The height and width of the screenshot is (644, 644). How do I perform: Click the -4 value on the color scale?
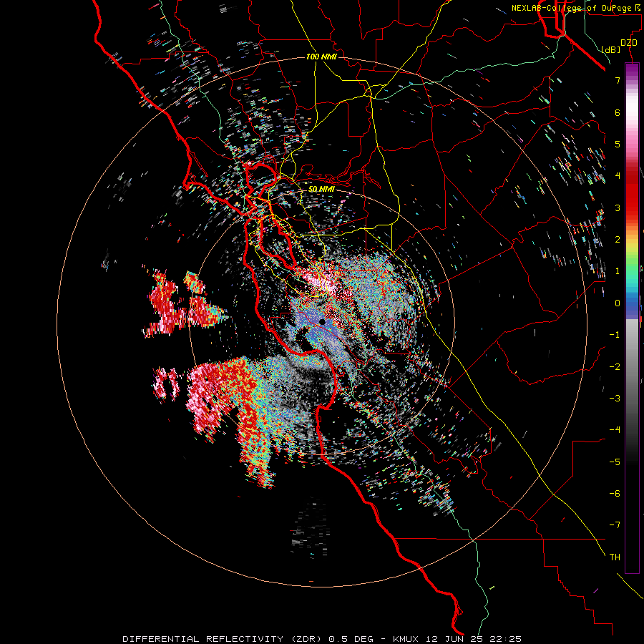(615, 430)
